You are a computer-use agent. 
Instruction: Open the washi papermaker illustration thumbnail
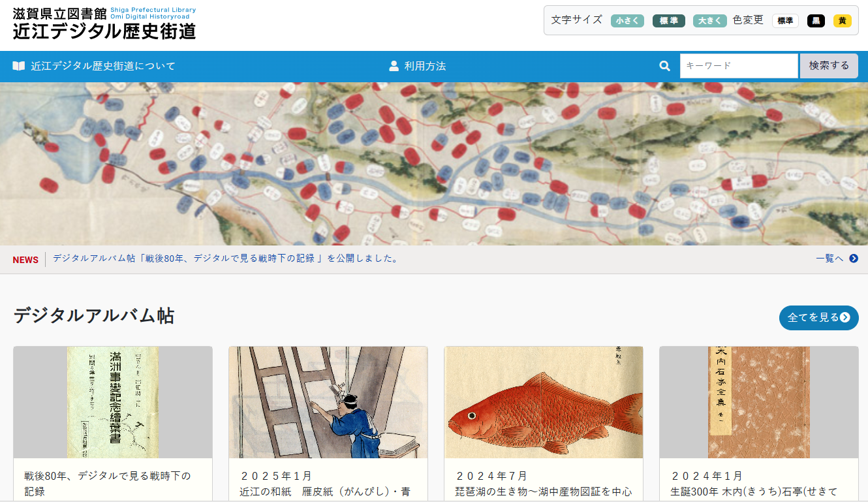point(328,402)
